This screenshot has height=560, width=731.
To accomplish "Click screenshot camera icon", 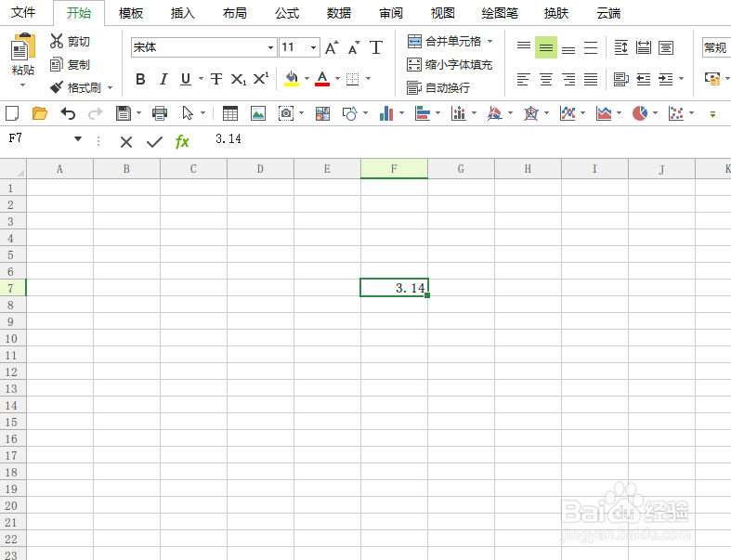I will (x=286, y=113).
